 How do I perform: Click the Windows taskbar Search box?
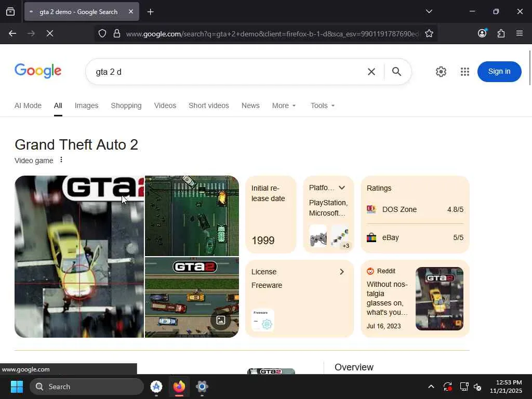(x=87, y=387)
